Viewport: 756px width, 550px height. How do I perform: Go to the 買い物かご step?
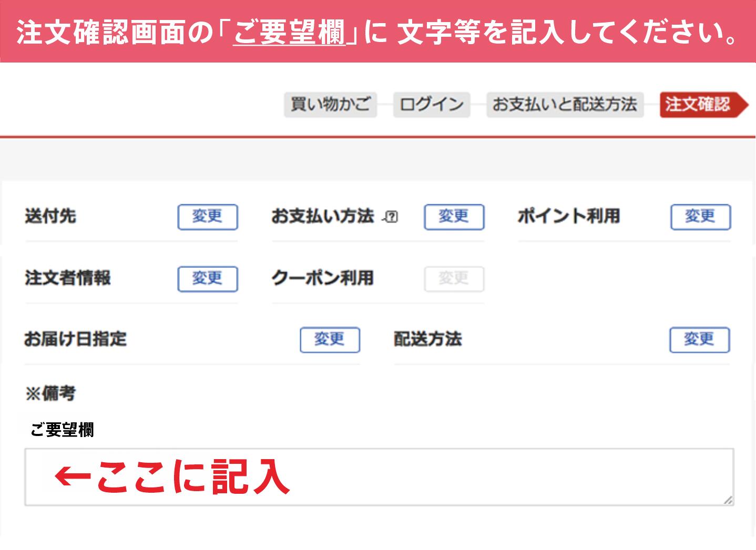[x=330, y=105]
